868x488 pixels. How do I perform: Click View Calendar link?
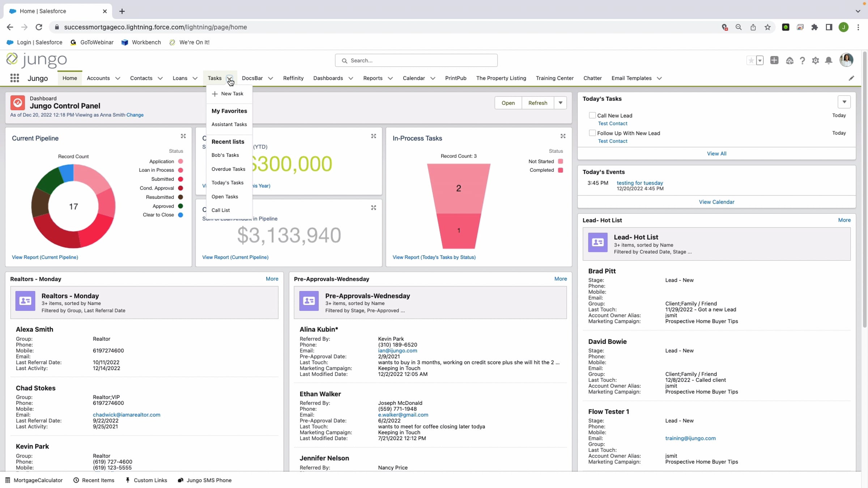tap(716, 202)
